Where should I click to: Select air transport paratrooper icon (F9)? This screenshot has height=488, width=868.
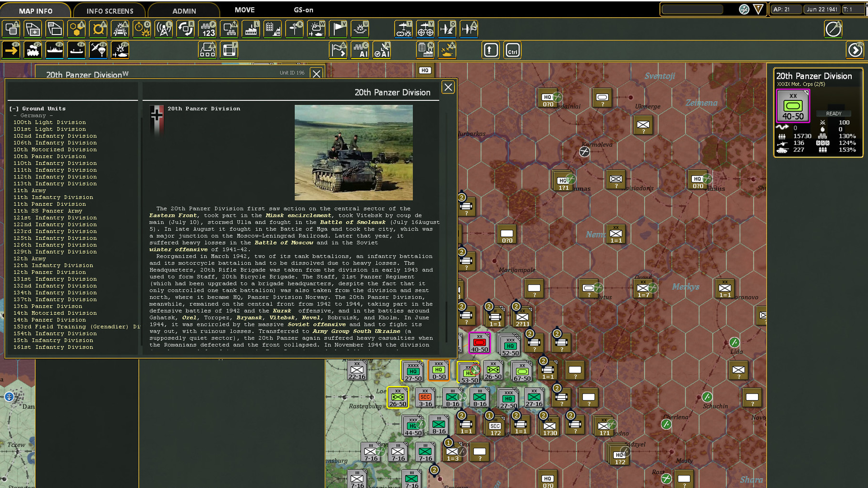[98, 50]
